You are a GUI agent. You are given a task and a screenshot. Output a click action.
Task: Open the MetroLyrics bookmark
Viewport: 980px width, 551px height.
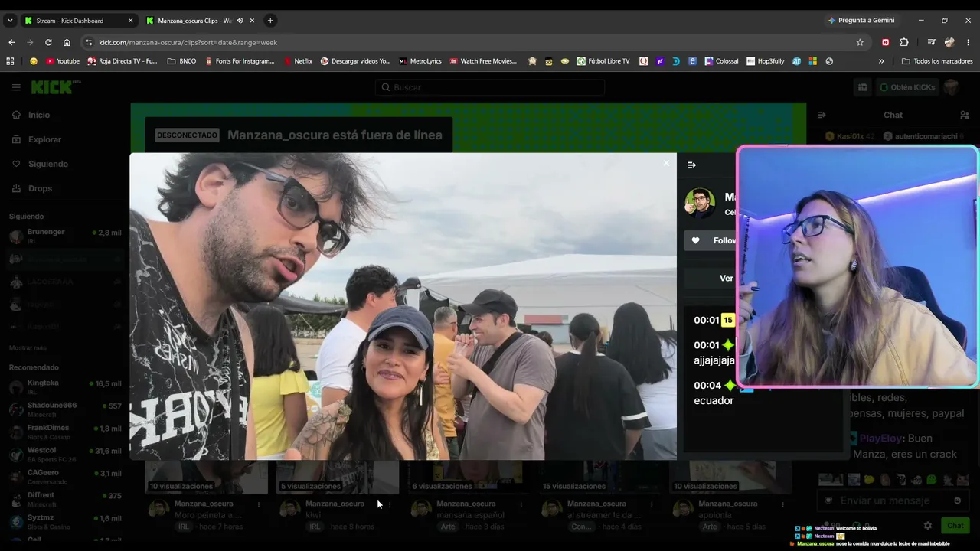click(420, 61)
